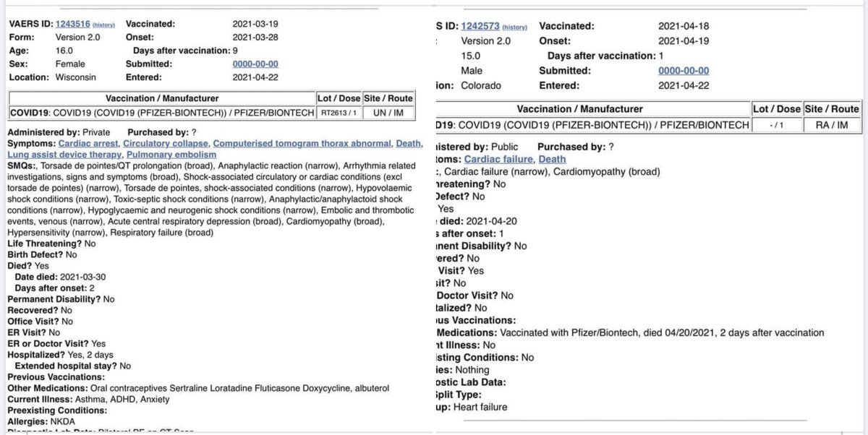Open VAERS ID 1242573 link
The width and height of the screenshot is (868, 435).
coord(480,26)
